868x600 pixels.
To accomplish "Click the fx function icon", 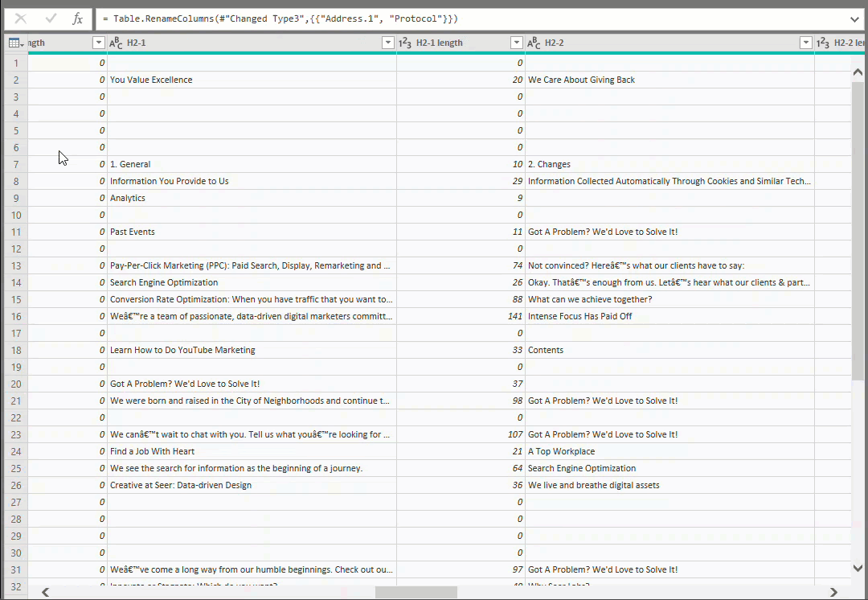I will (77, 18).
